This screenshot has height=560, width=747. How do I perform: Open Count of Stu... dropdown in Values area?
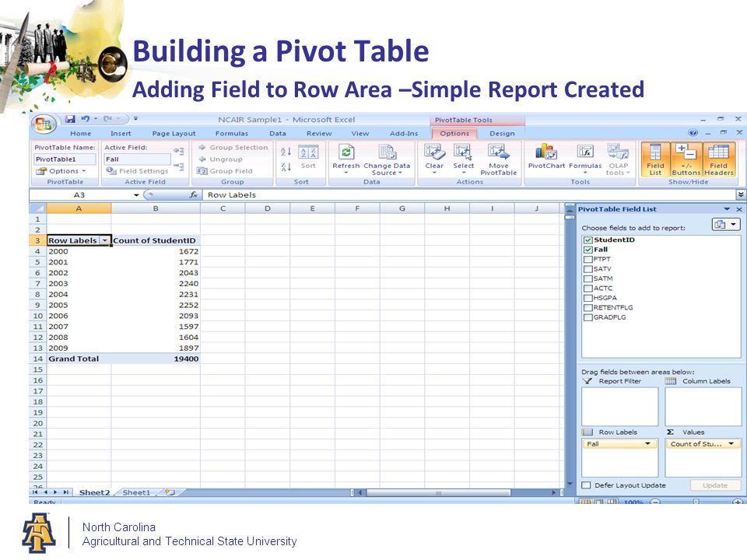pos(731,444)
